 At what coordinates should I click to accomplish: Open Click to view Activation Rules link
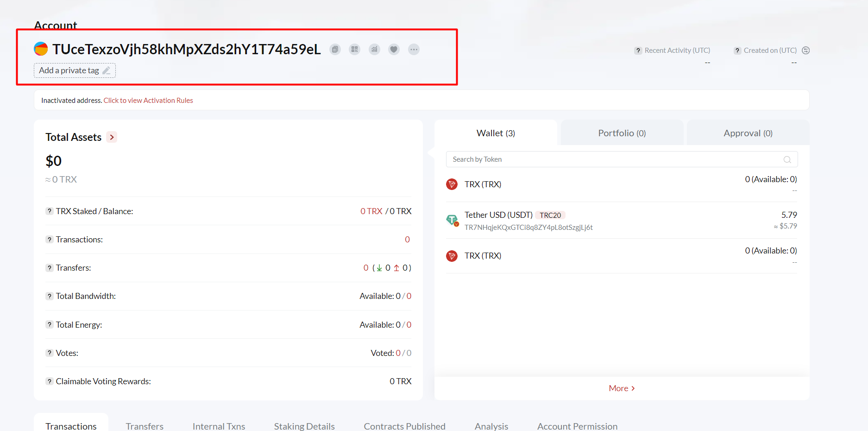pos(148,101)
